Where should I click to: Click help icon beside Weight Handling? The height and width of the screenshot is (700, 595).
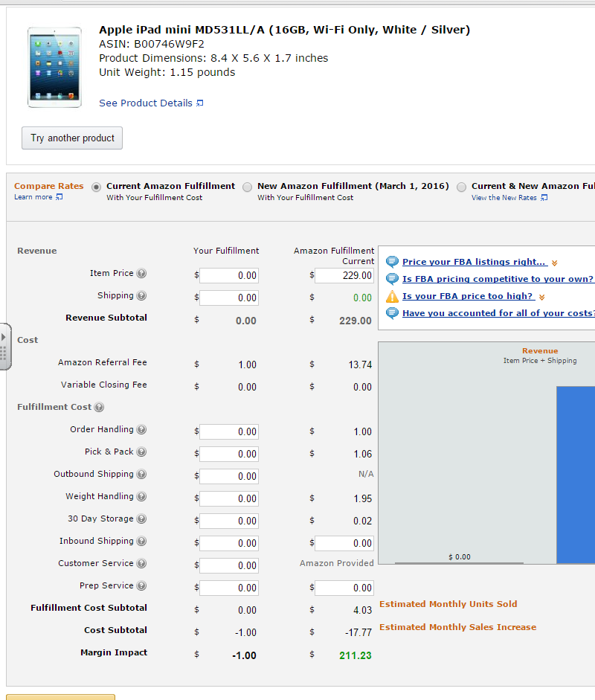pos(141,496)
